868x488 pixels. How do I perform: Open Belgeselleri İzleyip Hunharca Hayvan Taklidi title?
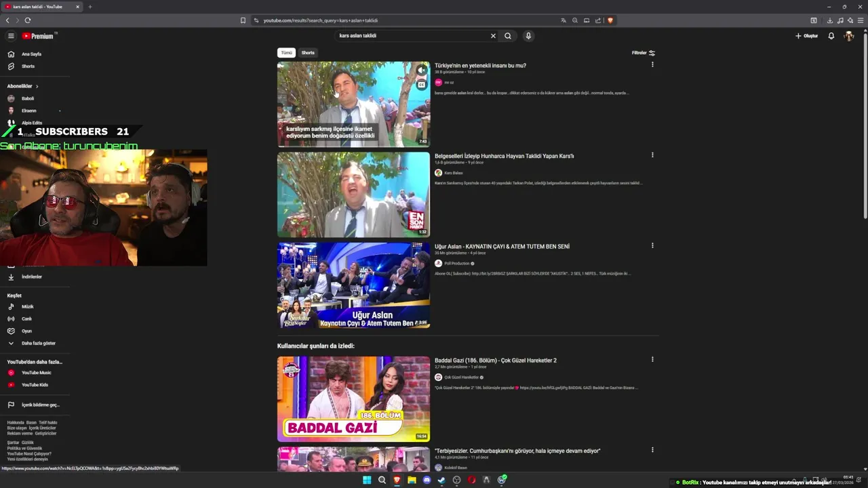click(x=504, y=156)
